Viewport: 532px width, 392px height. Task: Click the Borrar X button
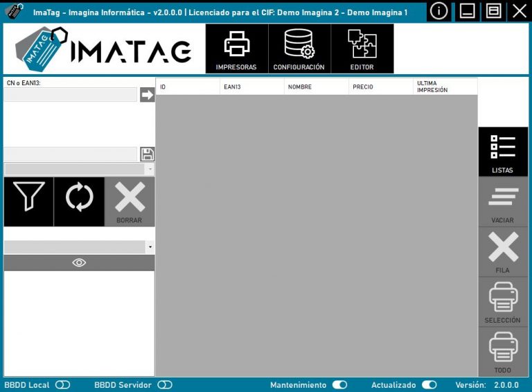click(x=130, y=202)
